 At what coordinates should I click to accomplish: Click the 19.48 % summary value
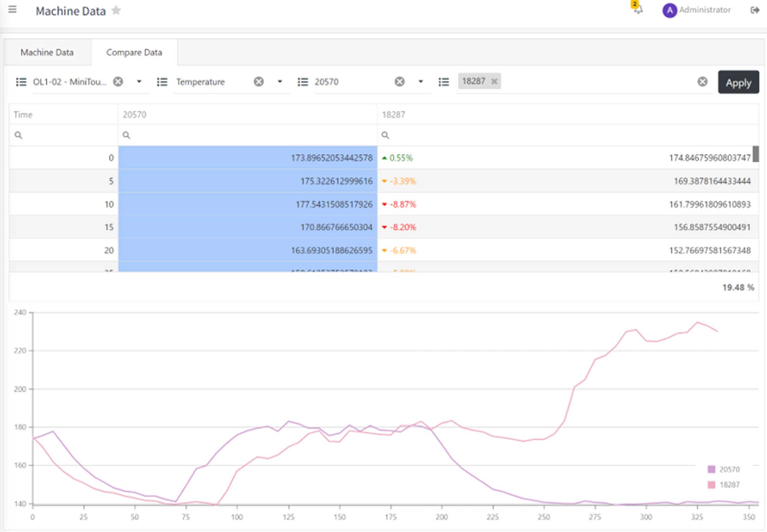[738, 288]
